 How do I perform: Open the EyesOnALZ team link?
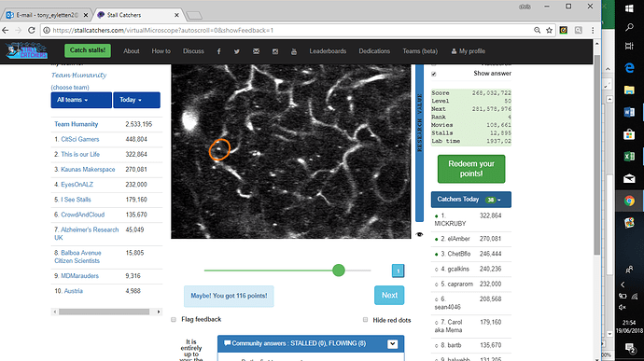coord(77,185)
